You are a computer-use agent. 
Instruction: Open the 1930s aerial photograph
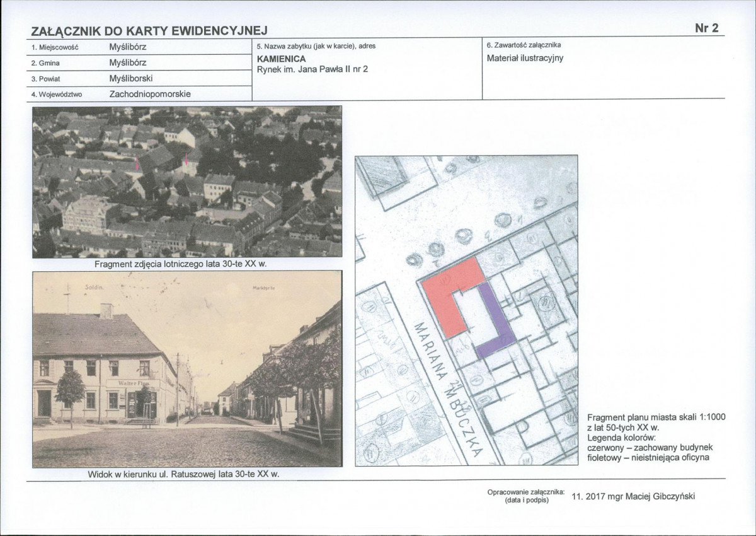coord(187,182)
